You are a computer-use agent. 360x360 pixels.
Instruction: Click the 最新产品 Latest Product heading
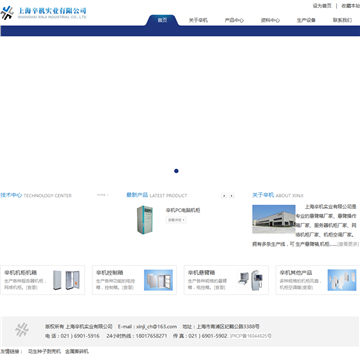(157, 195)
